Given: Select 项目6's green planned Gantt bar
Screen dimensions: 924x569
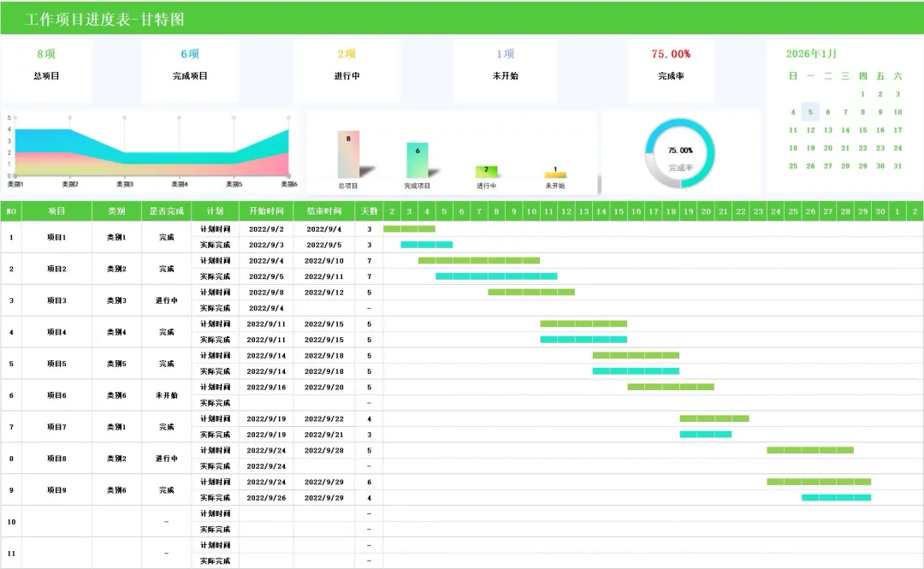Looking at the screenshot, I should point(671,387).
